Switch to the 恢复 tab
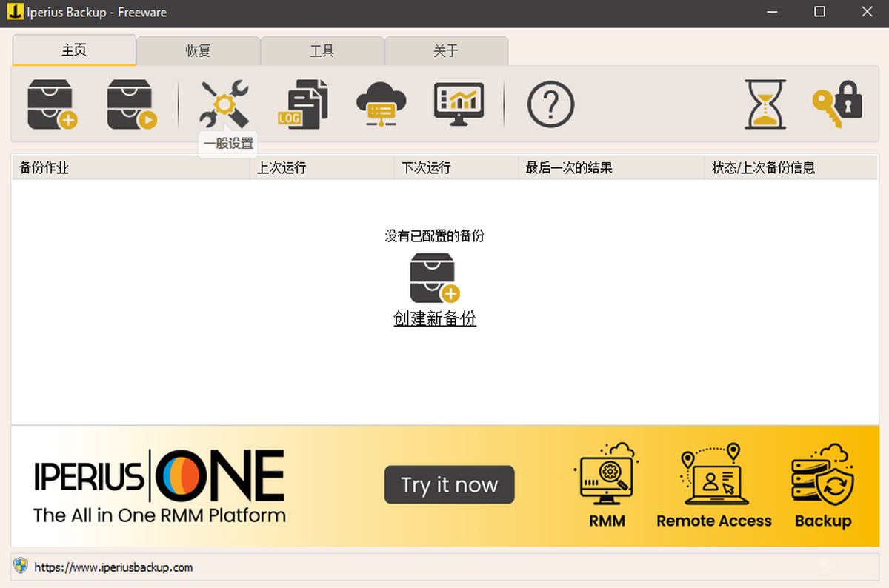The image size is (889, 588). (x=198, y=51)
